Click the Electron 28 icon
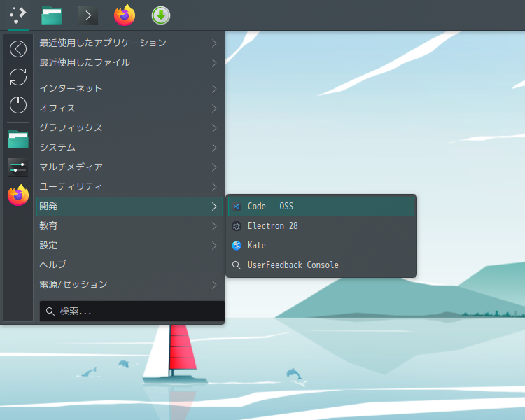The height and width of the screenshot is (420, 525). (237, 226)
